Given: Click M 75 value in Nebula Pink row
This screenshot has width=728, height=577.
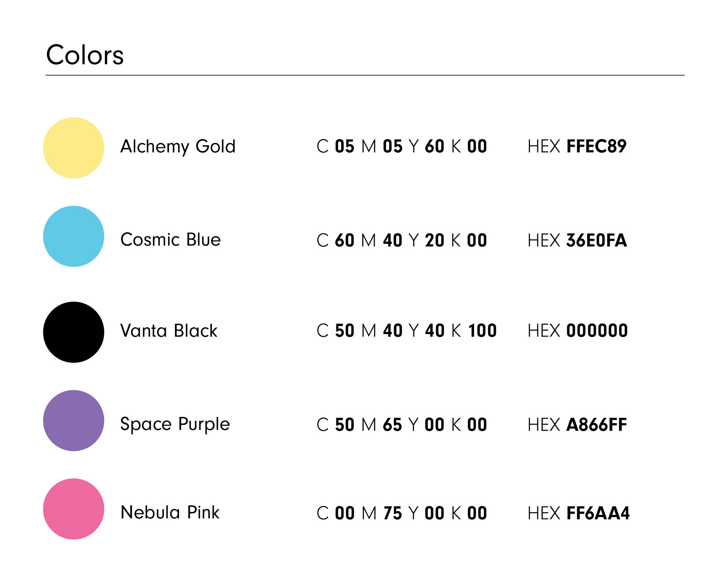Looking at the screenshot, I should pyautogui.click(x=382, y=513).
